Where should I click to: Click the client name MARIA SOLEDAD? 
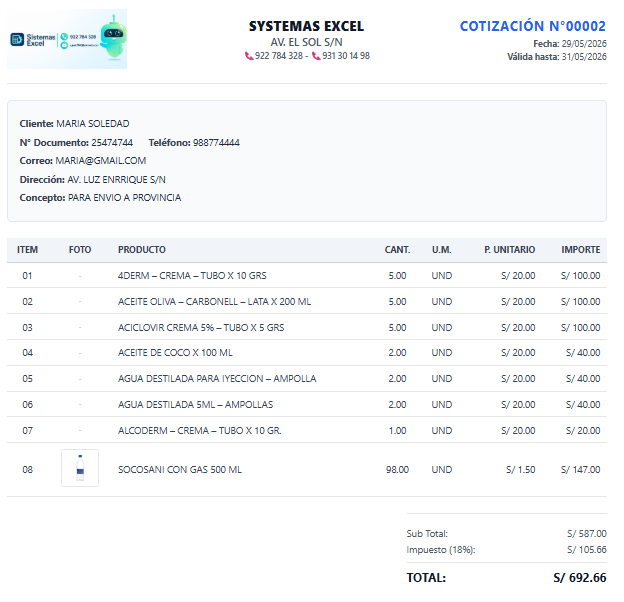(93, 124)
